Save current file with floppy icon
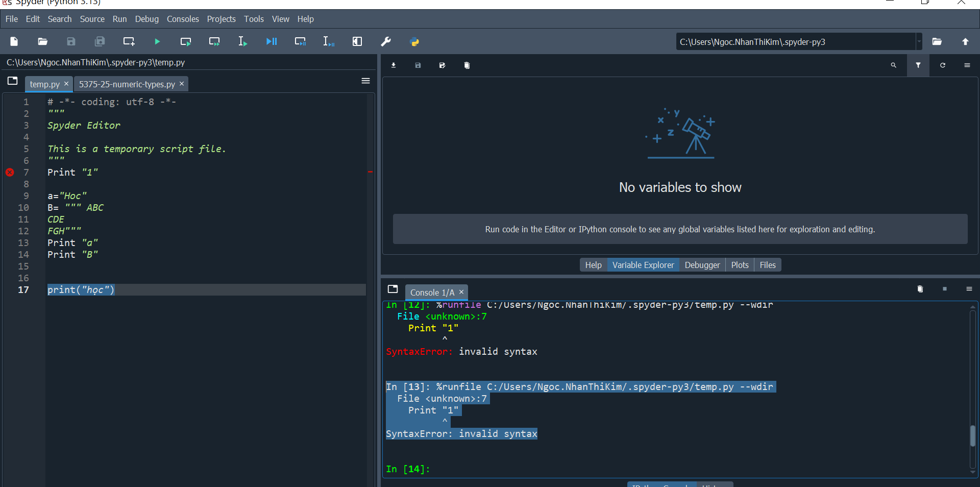Screen dimensions: 980x487 [71, 41]
